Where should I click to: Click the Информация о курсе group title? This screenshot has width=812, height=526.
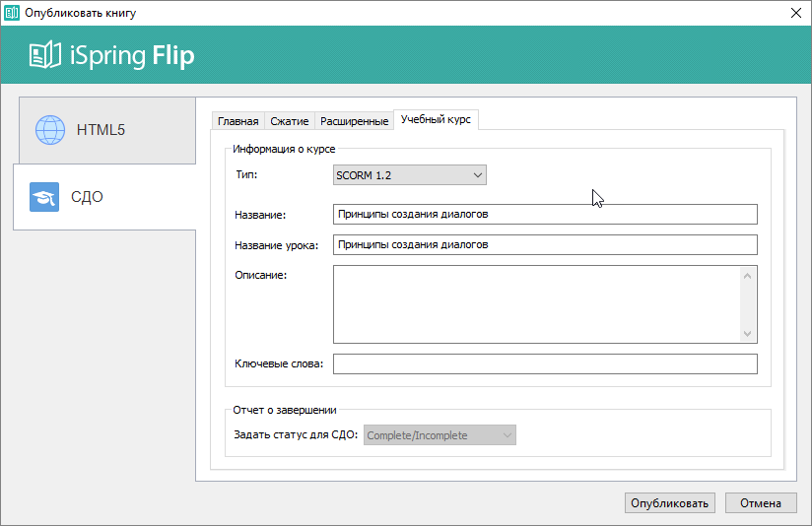[x=284, y=149]
